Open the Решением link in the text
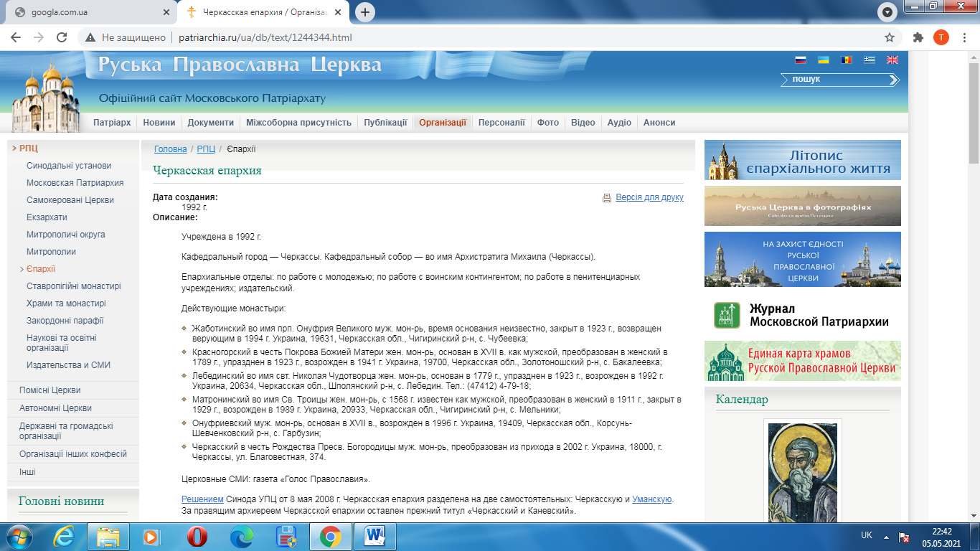Image resolution: width=980 pixels, height=551 pixels. (x=202, y=499)
